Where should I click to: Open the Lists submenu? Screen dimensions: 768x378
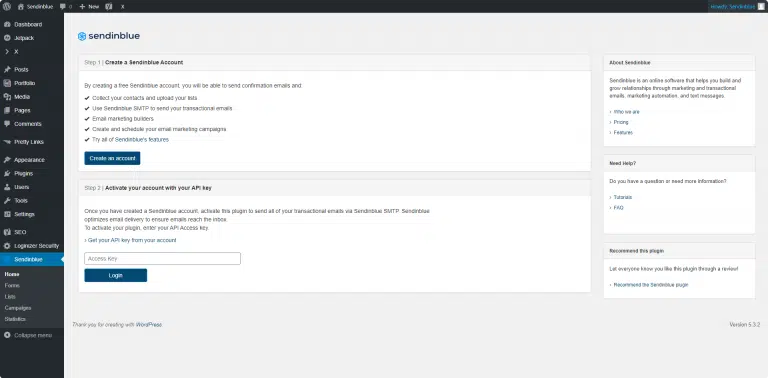tap(10, 297)
